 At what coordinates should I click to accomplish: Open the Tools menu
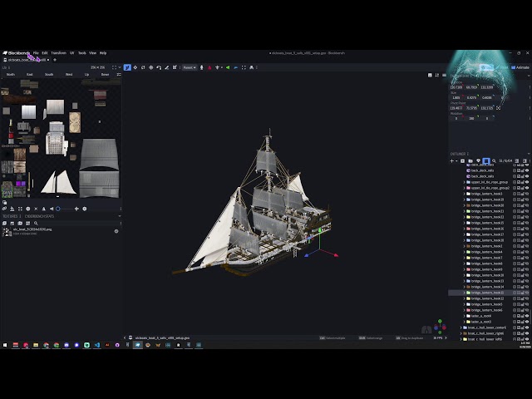[x=82, y=53]
